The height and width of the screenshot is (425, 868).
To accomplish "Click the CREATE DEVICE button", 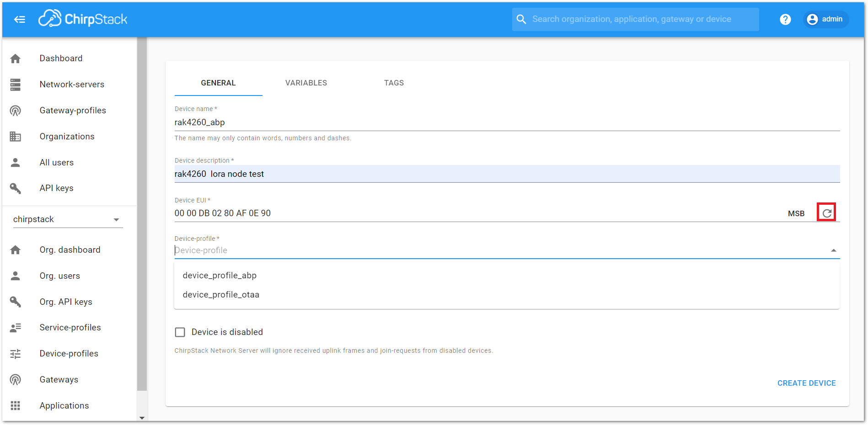I will click(806, 383).
